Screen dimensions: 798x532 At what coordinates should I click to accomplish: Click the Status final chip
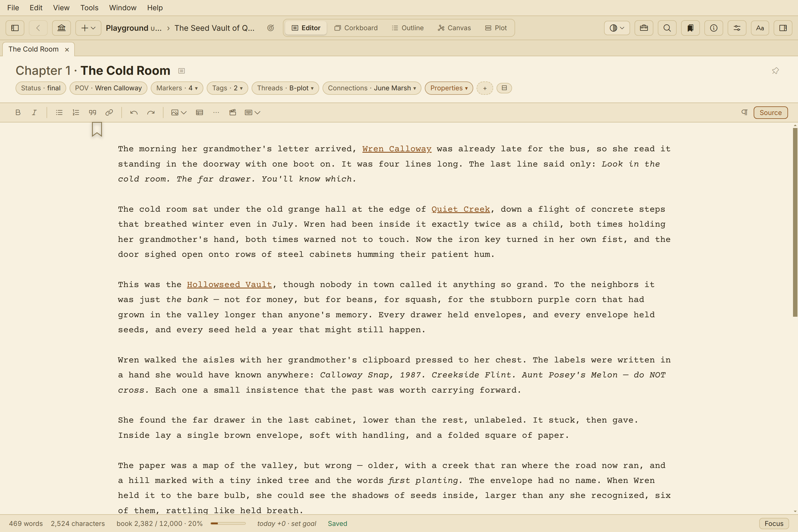[41, 88]
